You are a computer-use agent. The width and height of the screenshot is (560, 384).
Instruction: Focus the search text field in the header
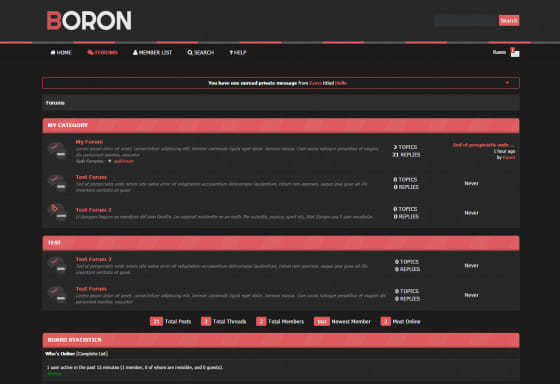[466, 20]
